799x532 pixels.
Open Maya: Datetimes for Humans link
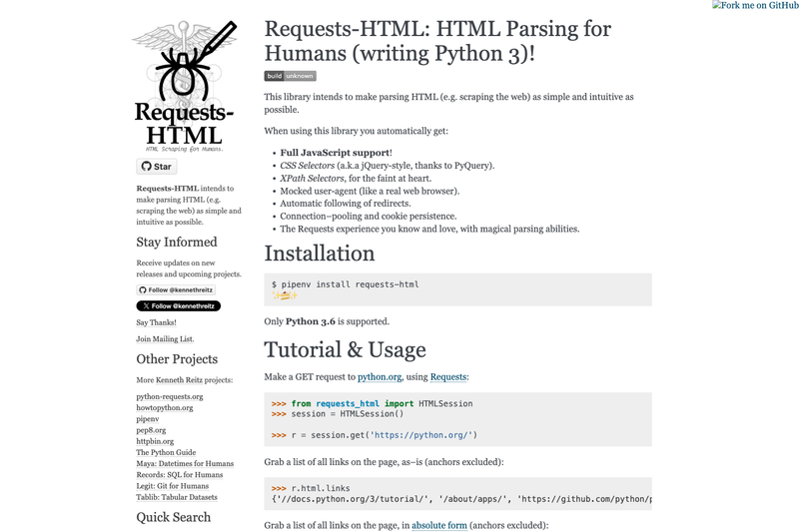[x=185, y=464]
